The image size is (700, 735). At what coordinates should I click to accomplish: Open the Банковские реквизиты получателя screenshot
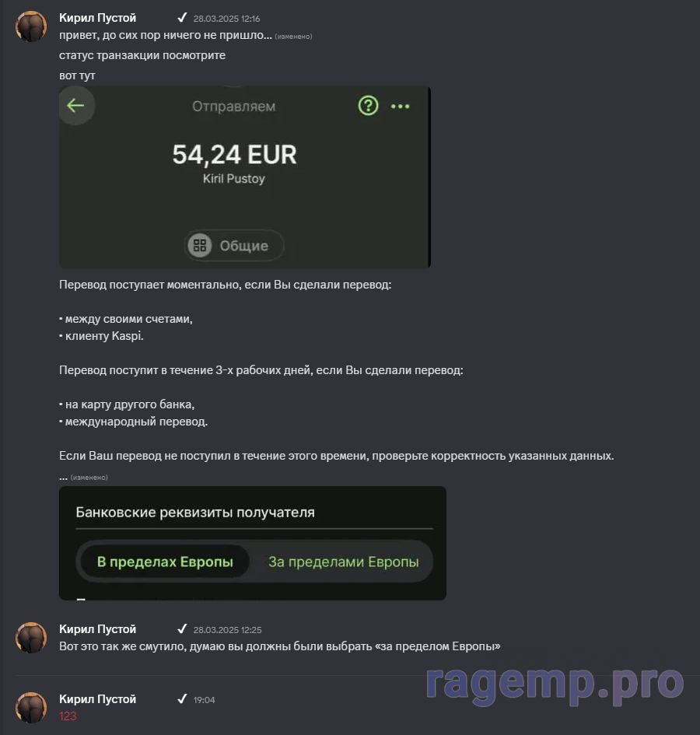253,544
